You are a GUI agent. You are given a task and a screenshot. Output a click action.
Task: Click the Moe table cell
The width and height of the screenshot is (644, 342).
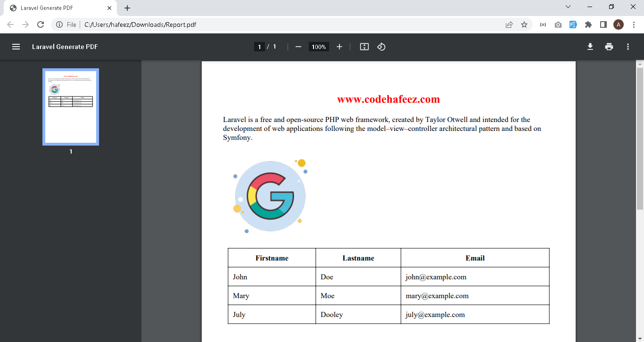tap(358, 296)
